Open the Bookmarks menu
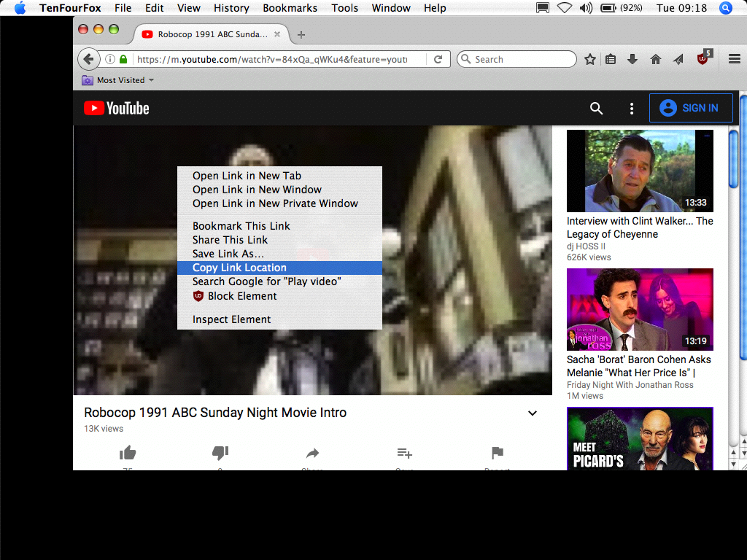 [x=290, y=8]
